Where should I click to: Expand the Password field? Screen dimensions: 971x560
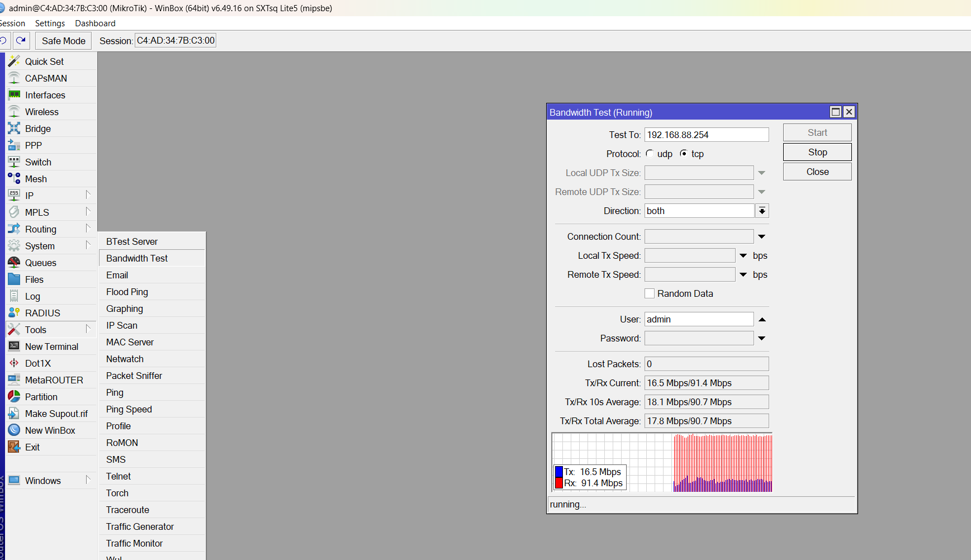761,338
